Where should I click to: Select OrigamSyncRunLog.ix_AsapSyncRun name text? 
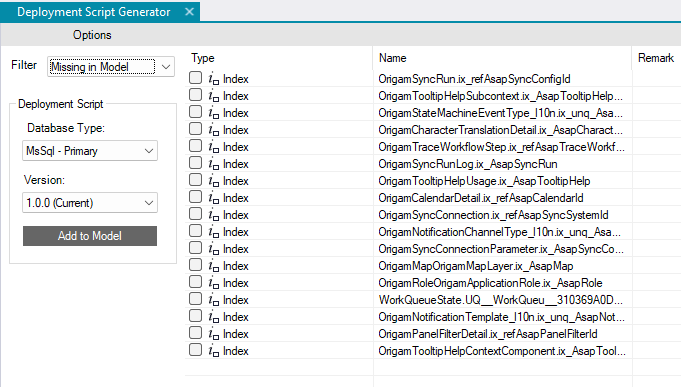[468, 164]
